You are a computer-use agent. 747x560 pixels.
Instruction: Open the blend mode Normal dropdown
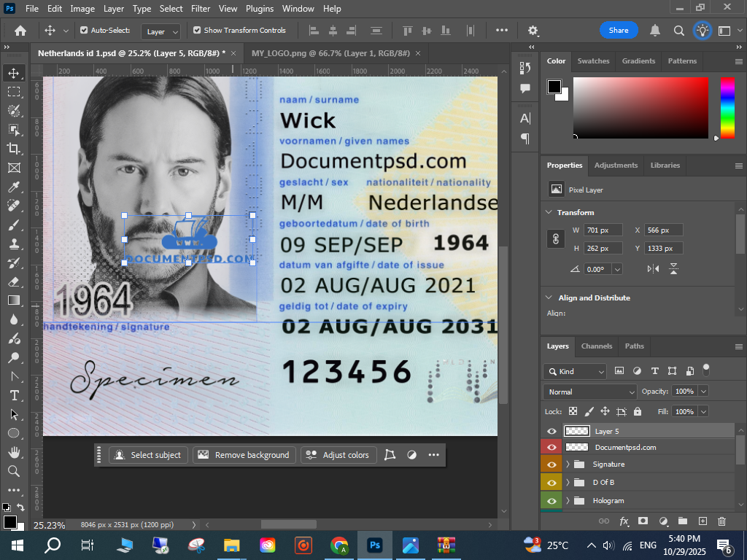[590, 392]
